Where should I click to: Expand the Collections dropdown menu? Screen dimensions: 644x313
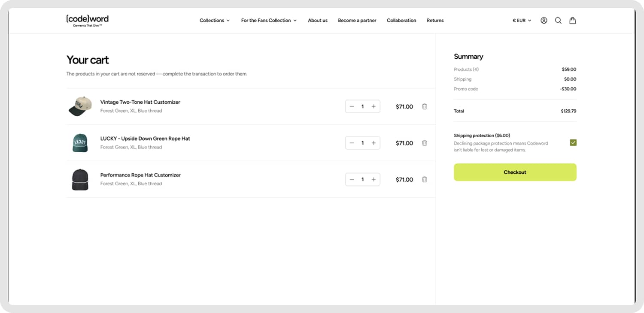215,21
